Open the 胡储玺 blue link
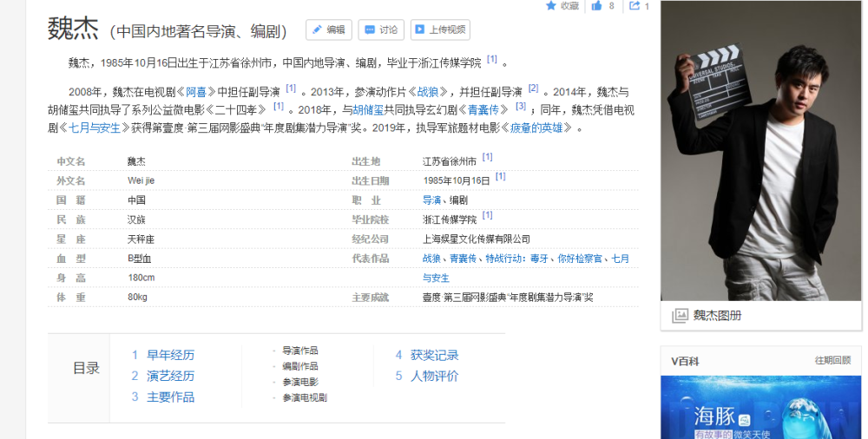The image size is (868, 439). coord(368,109)
